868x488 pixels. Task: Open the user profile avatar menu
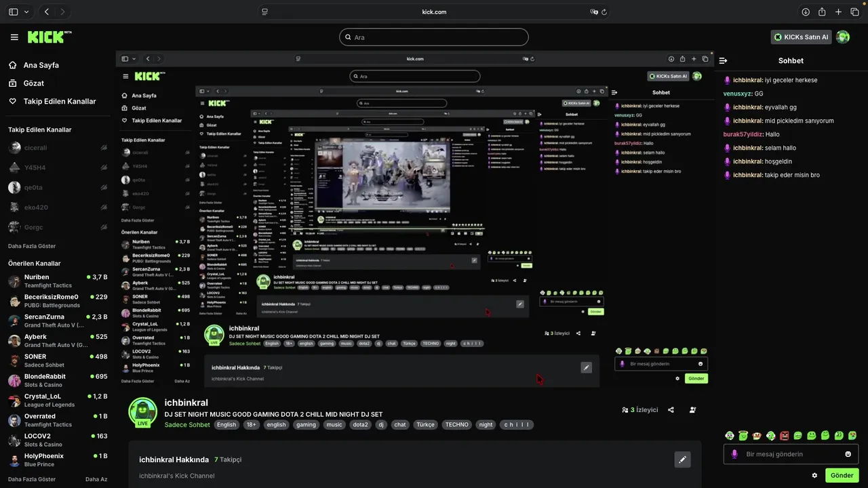(843, 37)
